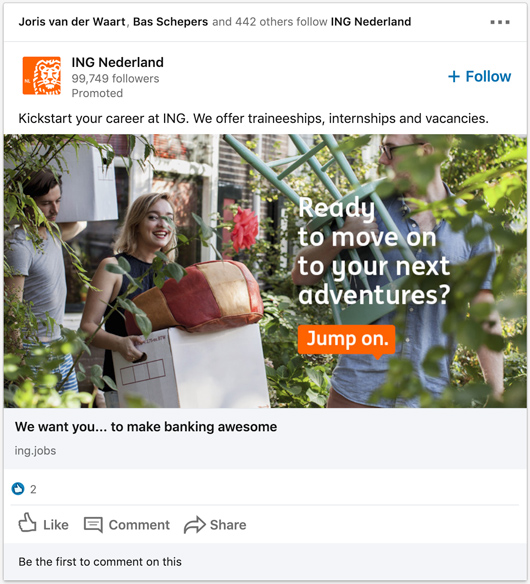
Task: Follow ING Nederland
Action: coord(480,76)
